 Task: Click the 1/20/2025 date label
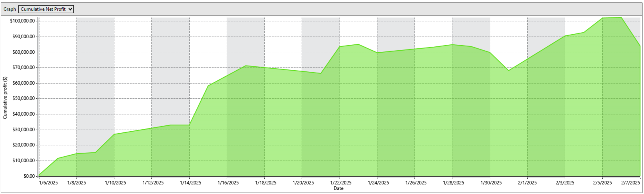pos(303,183)
